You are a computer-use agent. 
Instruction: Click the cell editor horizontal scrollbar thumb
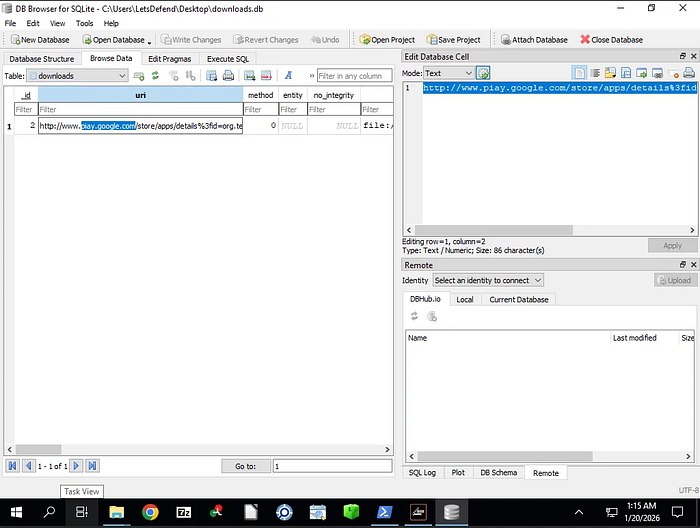click(x=494, y=230)
